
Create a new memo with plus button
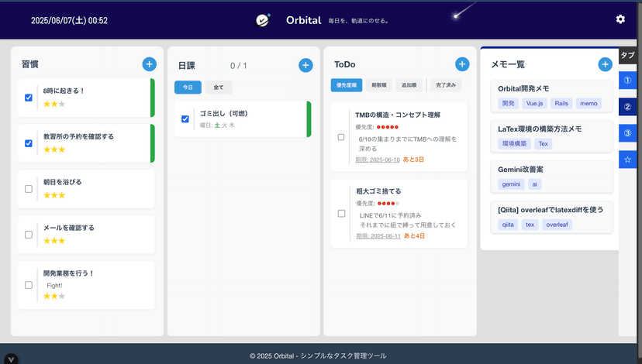tap(605, 64)
